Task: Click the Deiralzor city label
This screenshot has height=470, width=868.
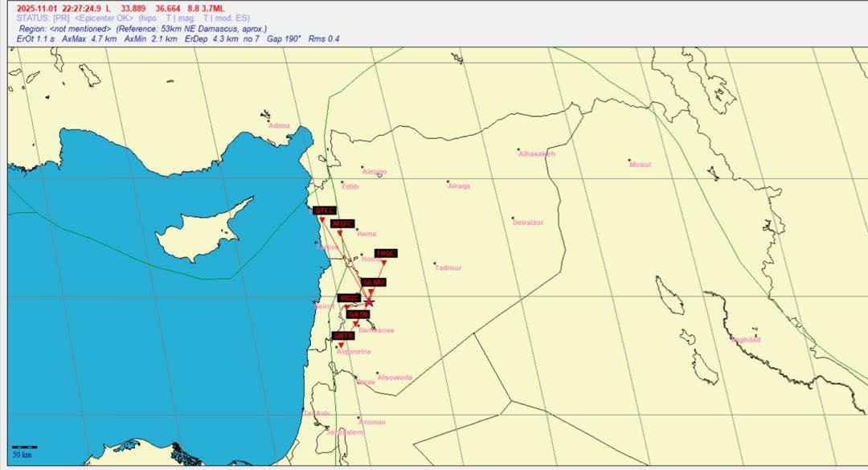Action: pos(528,223)
